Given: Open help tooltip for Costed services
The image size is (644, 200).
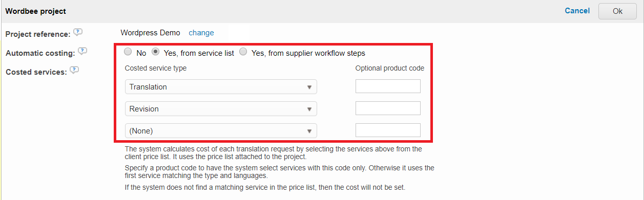Looking at the screenshot, I should (x=74, y=71).
